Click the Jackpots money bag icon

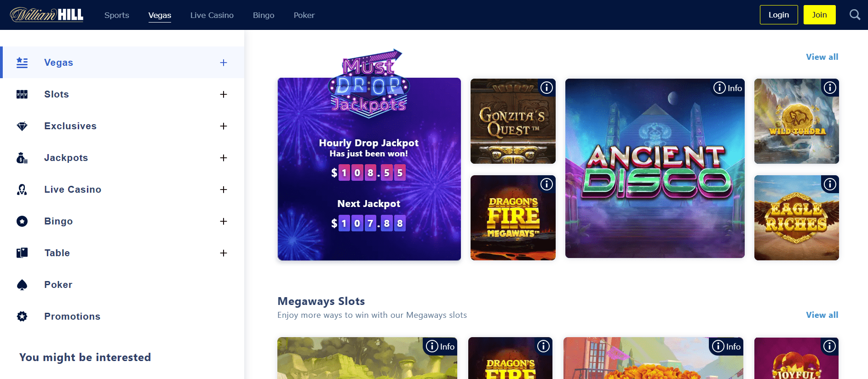pyautogui.click(x=22, y=158)
